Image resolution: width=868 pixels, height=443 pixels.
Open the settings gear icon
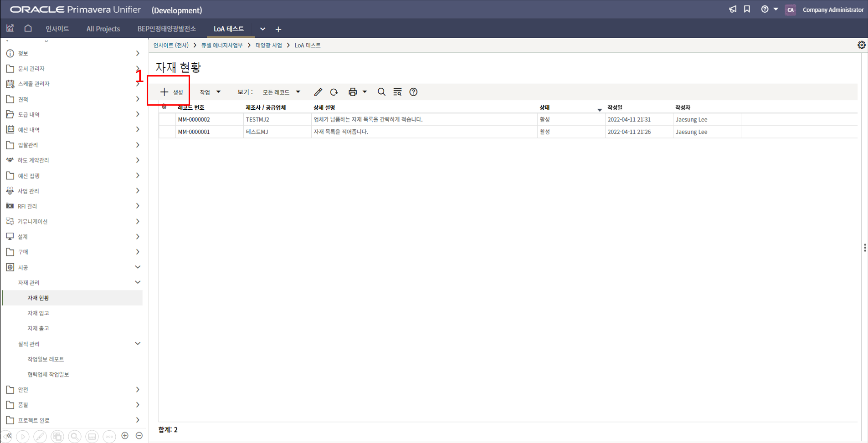pyautogui.click(x=861, y=45)
